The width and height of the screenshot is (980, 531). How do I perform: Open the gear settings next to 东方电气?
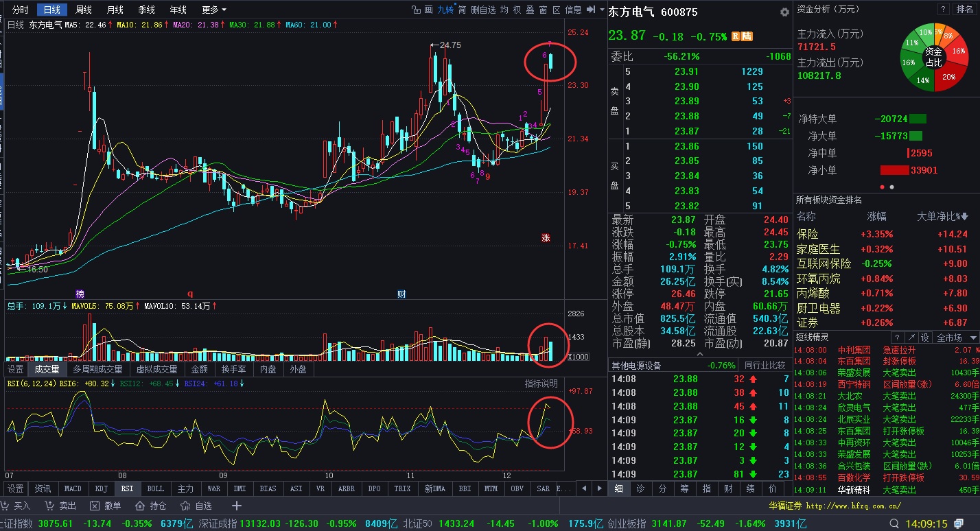[x=784, y=12]
